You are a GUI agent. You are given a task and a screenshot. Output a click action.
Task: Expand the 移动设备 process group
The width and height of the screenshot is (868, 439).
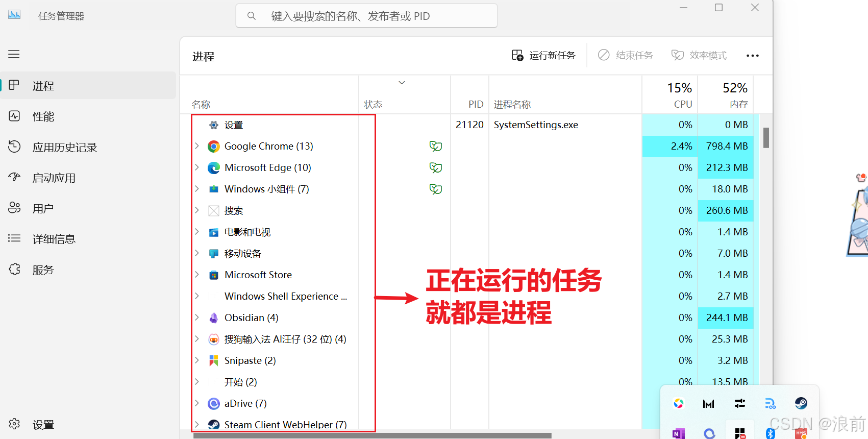coord(197,253)
